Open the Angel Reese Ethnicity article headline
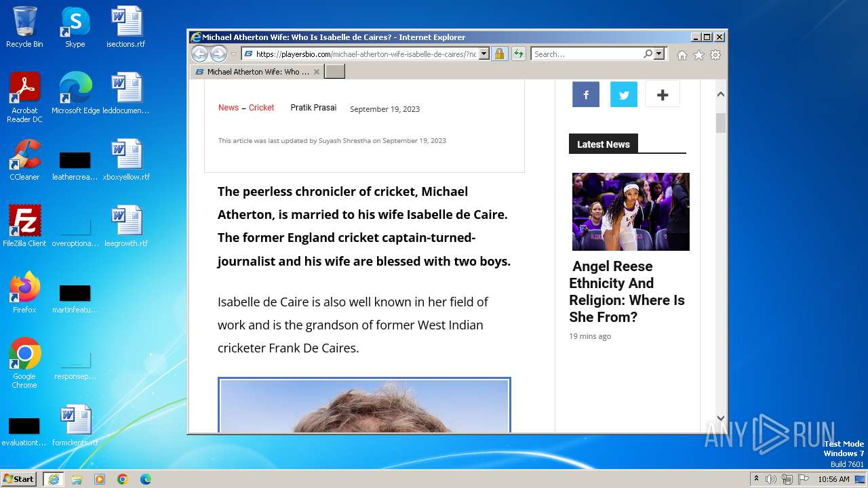The width and height of the screenshot is (868, 488). tap(627, 291)
